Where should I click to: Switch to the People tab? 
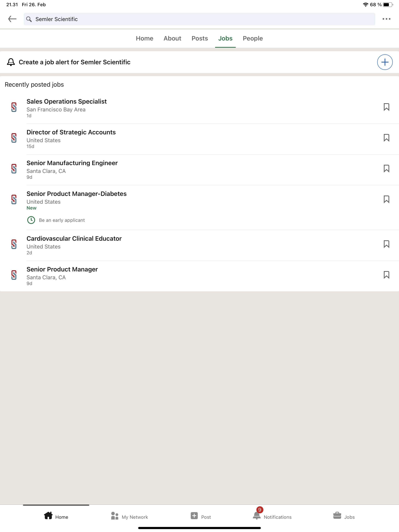click(253, 39)
